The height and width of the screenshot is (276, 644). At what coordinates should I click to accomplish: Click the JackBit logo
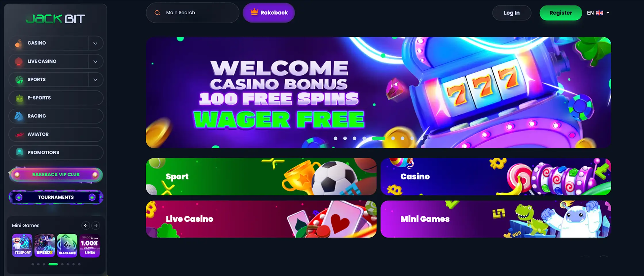click(55, 19)
